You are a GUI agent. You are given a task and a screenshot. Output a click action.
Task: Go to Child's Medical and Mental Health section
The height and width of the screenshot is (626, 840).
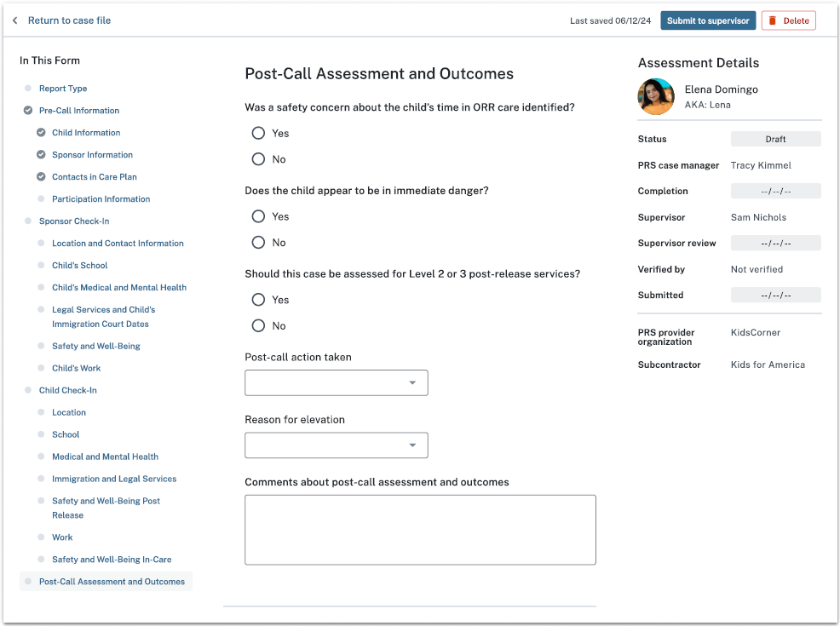[119, 288]
